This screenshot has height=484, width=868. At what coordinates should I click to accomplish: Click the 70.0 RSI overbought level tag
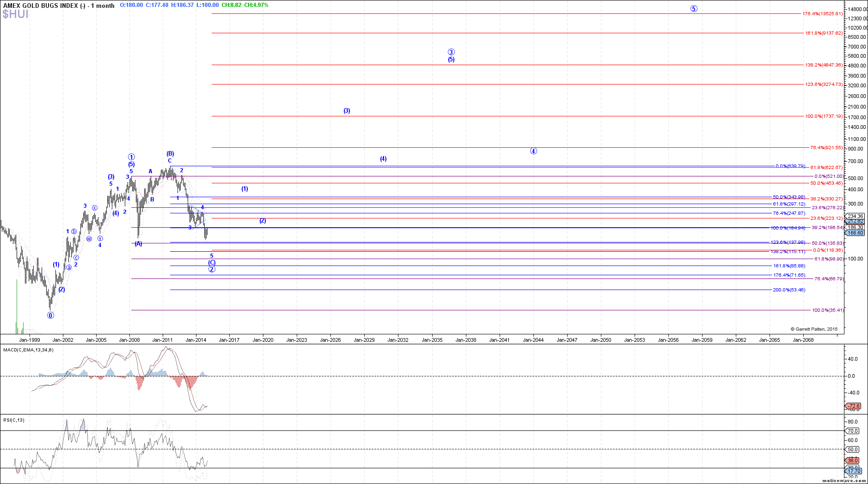tap(852, 431)
